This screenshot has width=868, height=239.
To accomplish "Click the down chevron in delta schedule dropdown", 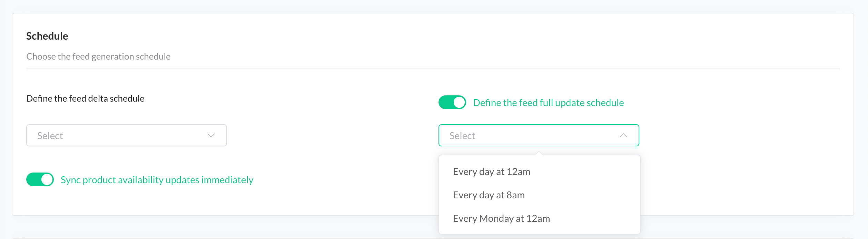I will tap(211, 136).
